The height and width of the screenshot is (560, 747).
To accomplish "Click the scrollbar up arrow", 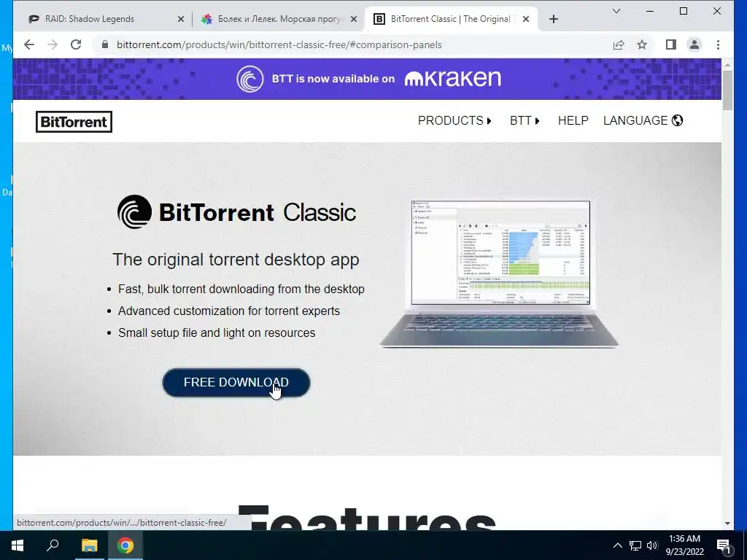I will coord(727,64).
